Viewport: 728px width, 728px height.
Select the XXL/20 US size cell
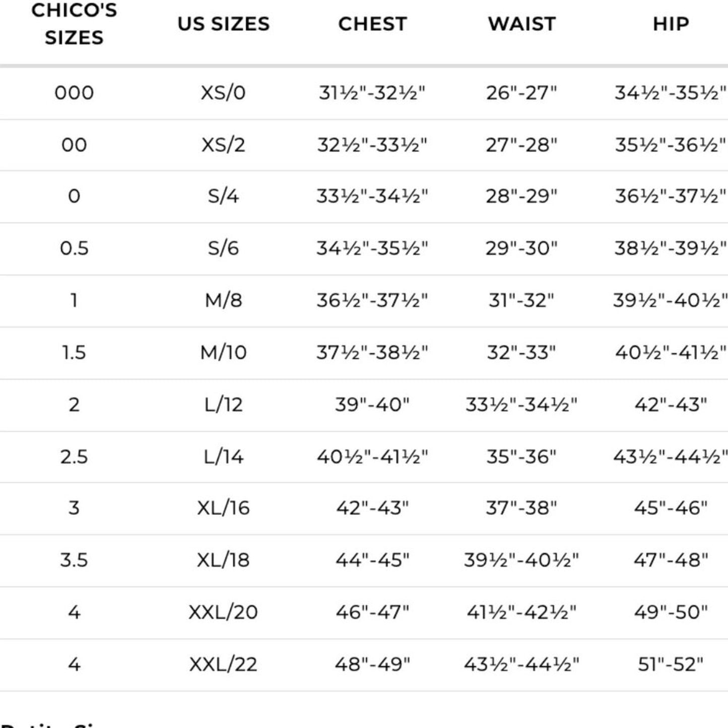(223, 612)
